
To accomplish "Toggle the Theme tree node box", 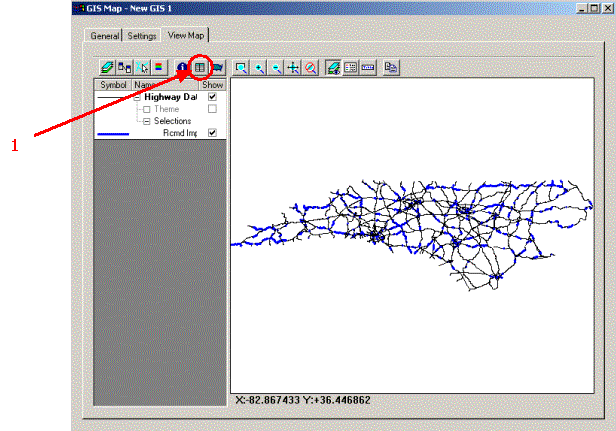I will click(147, 109).
